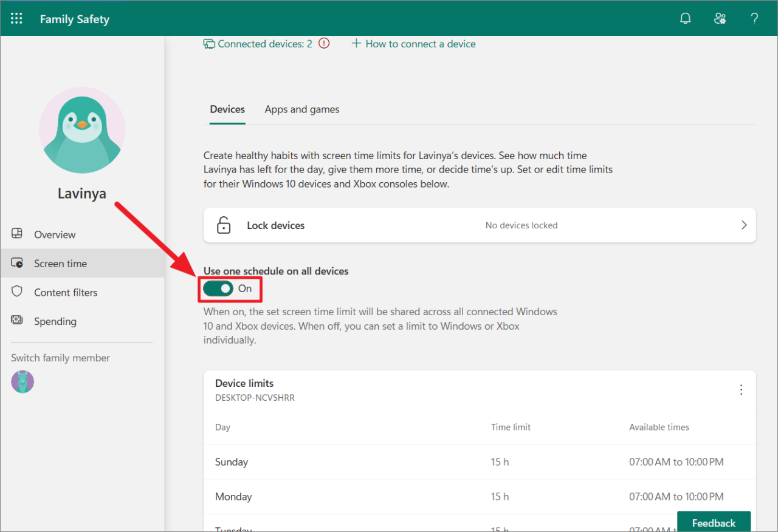
Task: Click the Screen time clock icon
Action: (17, 263)
